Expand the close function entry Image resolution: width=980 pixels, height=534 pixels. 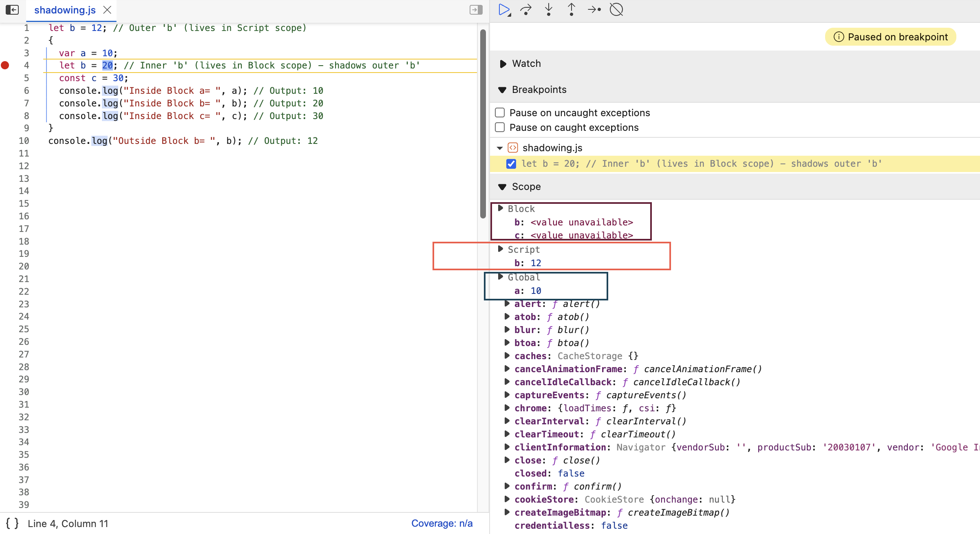pyautogui.click(x=507, y=460)
